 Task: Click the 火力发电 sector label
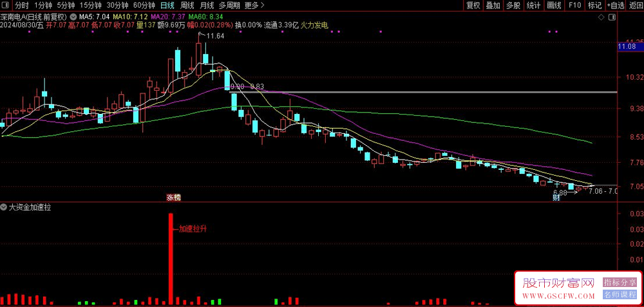(x=315, y=26)
